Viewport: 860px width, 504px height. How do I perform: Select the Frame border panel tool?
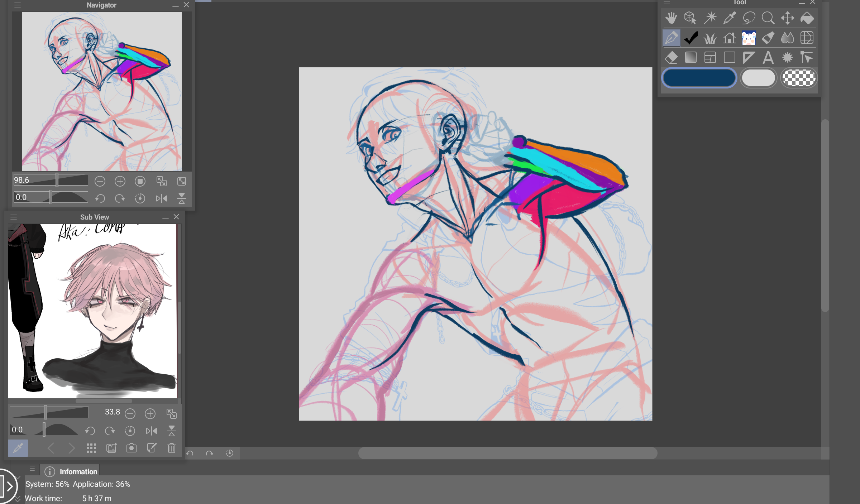(710, 57)
